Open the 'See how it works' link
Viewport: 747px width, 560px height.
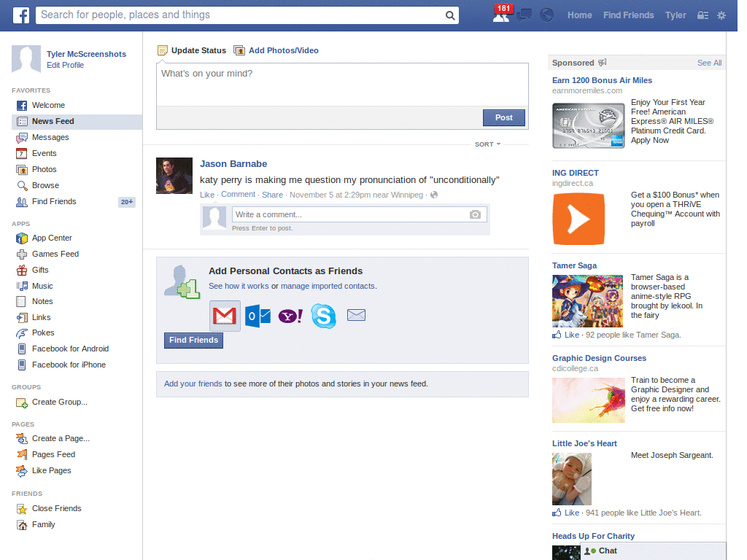(x=239, y=286)
